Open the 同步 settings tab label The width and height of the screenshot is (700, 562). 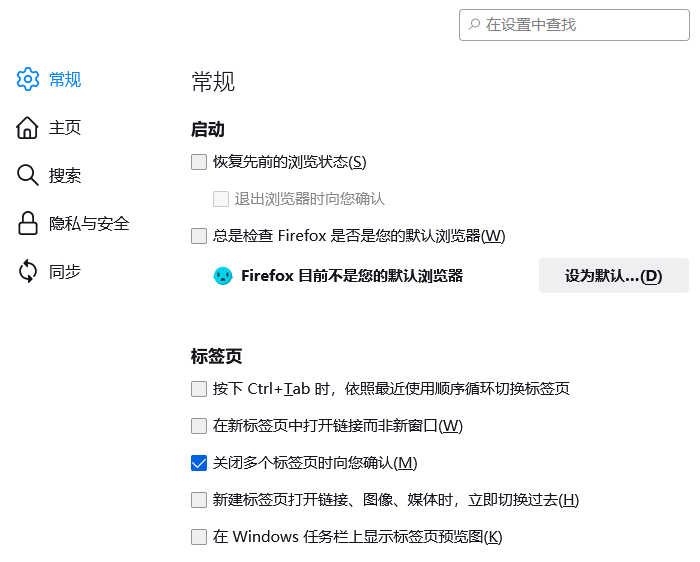[65, 271]
